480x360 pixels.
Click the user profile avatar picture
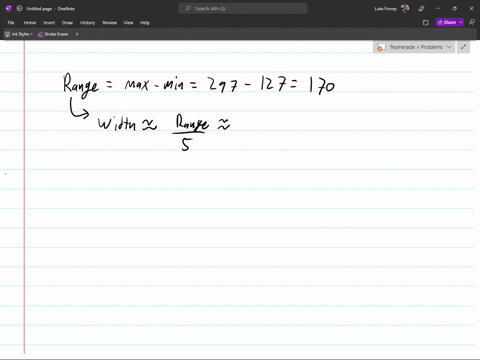[405, 9]
